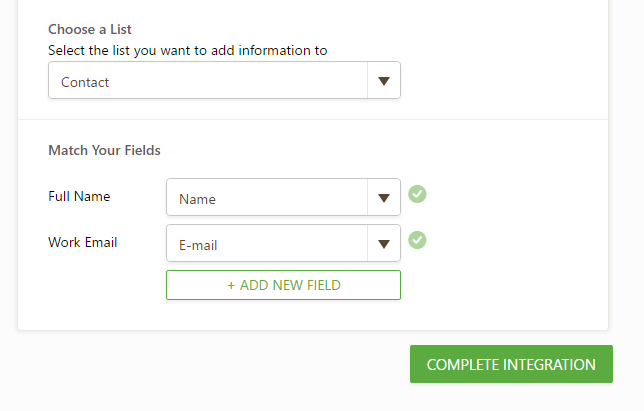Image resolution: width=644 pixels, height=411 pixels.
Task: Click the Work Email field label
Action: click(x=83, y=242)
